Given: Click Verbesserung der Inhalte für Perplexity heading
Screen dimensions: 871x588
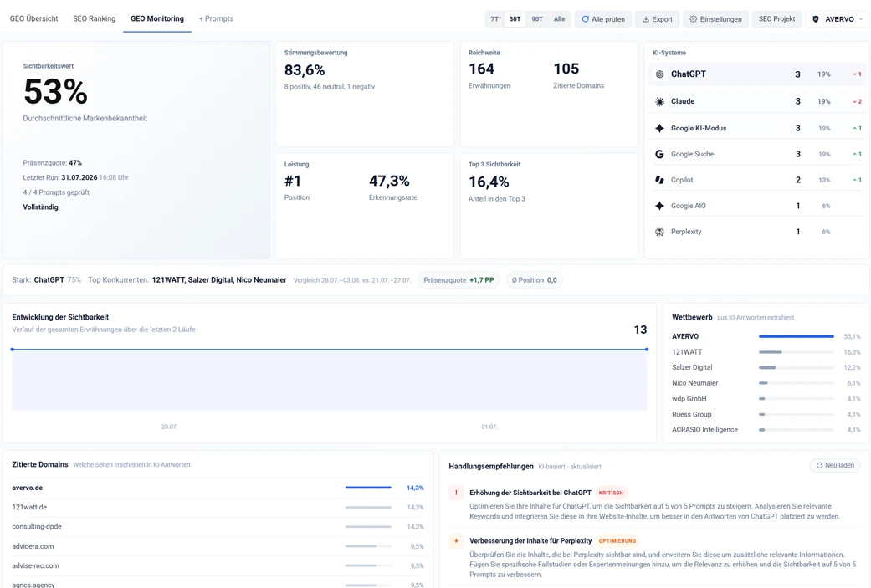Looking at the screenshot, I should tap(530, 541).
